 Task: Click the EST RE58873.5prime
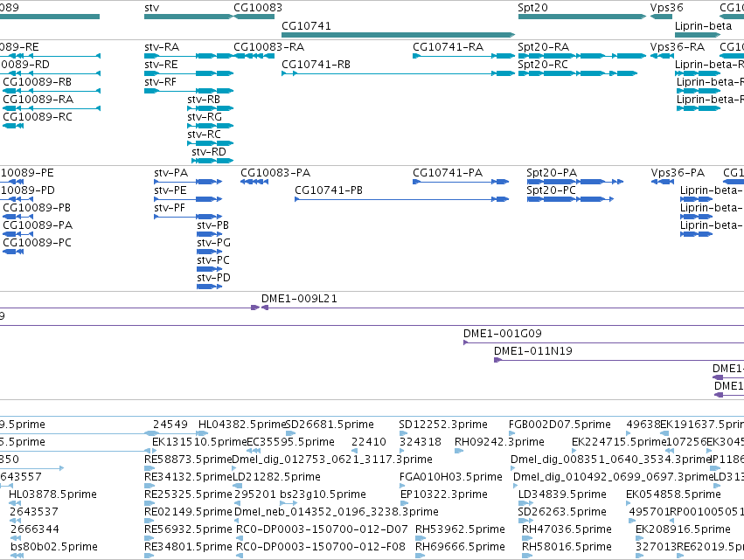[188, 460]
